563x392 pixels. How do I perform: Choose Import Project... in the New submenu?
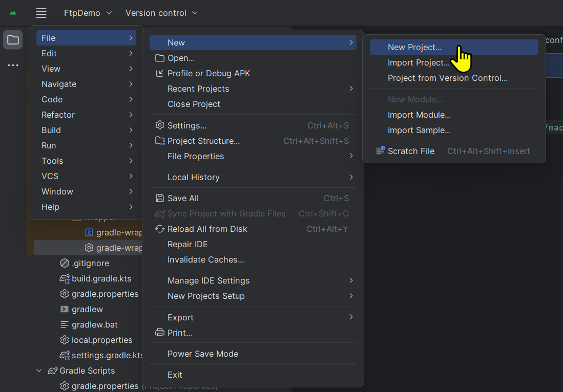click(454, 63)
